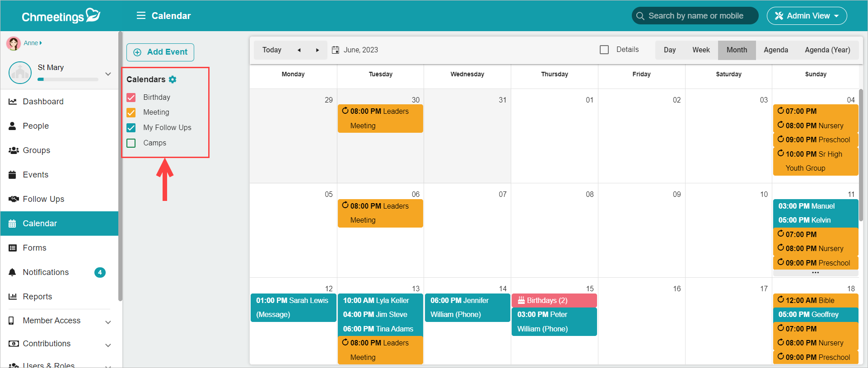The height and width of the screenshot is (368, 868).
Task: Open Calendars settings gear icon
Action: pyautogui.click(x=173, y=79)
